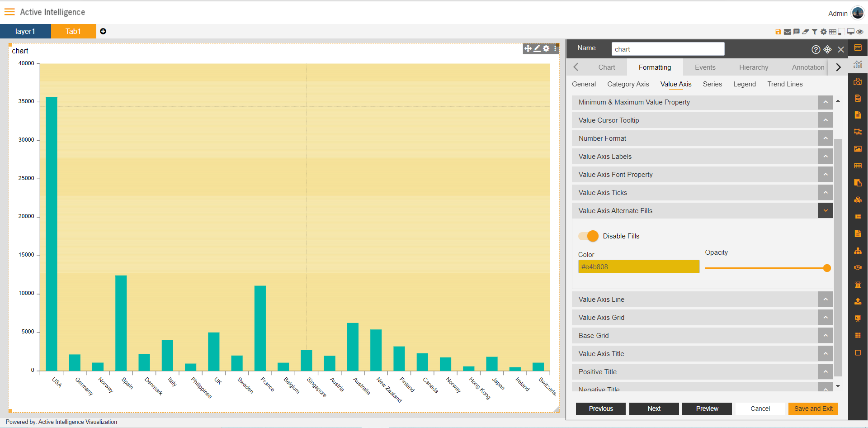Click the move panel arrows icon beside help

(827, 49)
